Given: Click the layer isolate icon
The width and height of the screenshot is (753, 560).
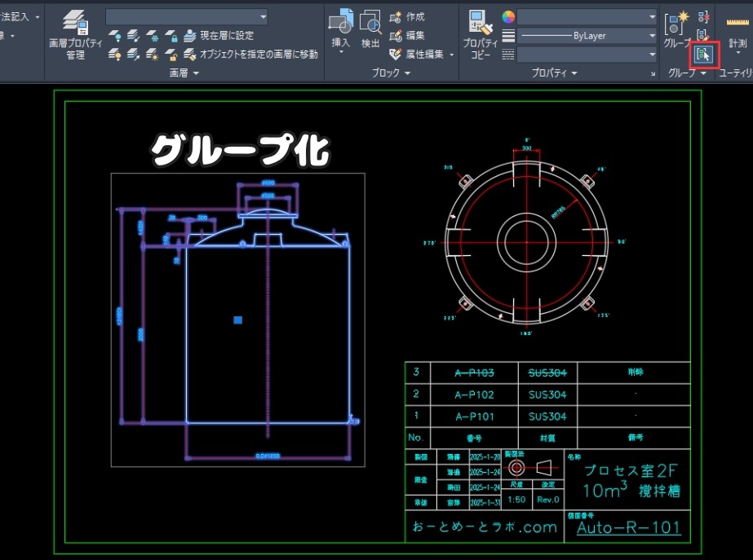Looking at the screenshot, I should tap(134, 36).
